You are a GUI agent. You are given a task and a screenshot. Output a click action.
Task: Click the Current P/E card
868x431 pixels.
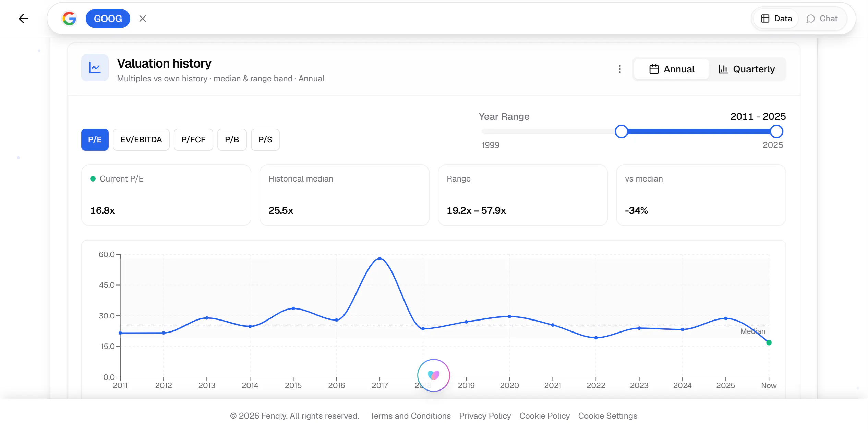pos(166,195)
